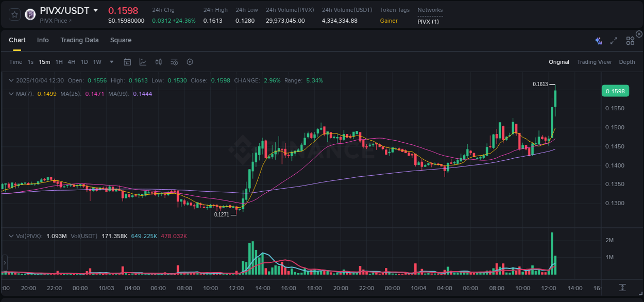The image size is (644, 302).
Task: Collapse the MA indicator row chevron
Action: tap(11, 94)
